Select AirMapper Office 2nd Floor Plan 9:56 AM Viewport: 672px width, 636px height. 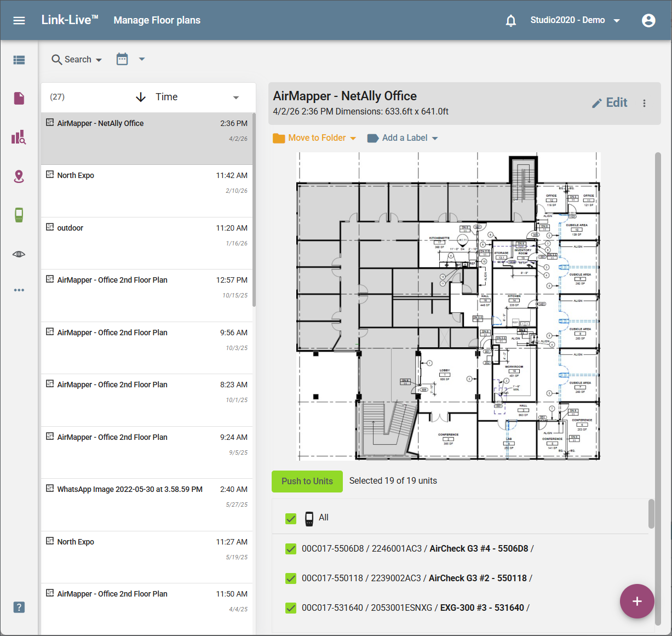pyautogui.click(x=147, y=348)
